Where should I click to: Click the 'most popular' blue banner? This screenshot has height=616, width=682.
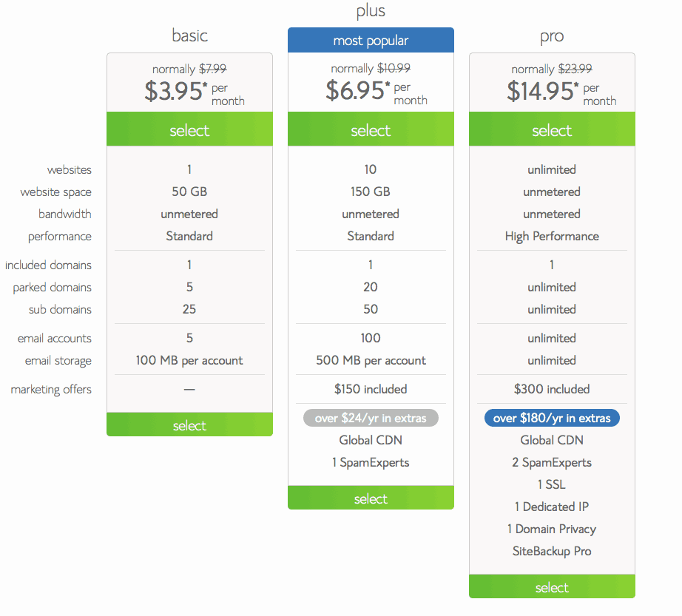[x=371, y=40]
